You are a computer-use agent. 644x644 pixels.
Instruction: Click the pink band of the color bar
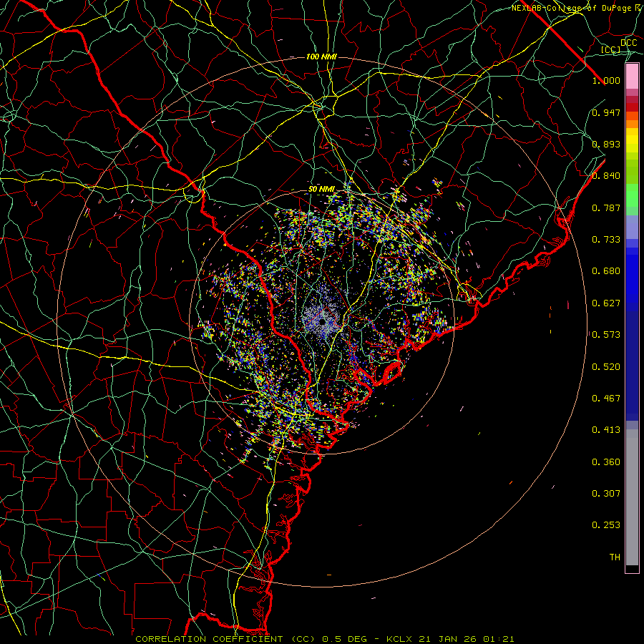click(x=632, y=77)
